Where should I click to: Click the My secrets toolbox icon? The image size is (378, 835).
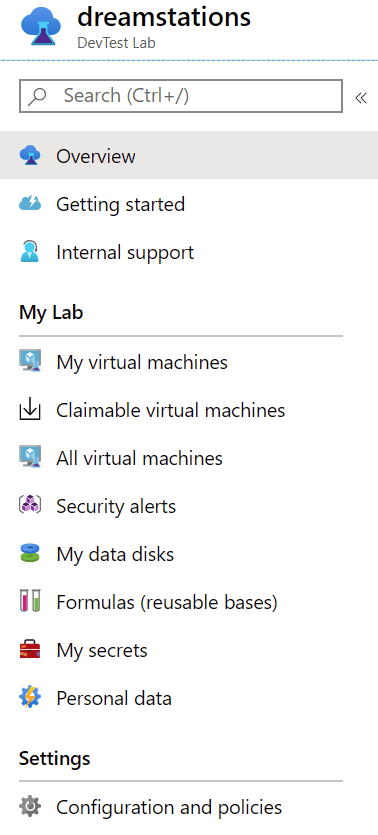click(x=30, y=650)
